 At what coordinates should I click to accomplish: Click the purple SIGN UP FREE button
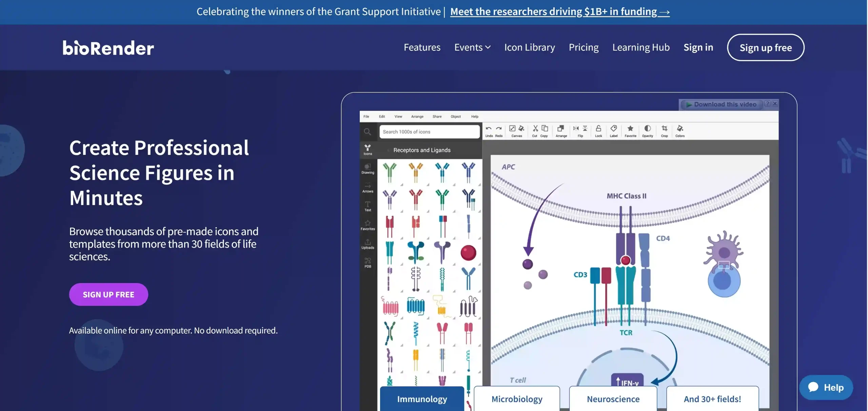(108, 294)
